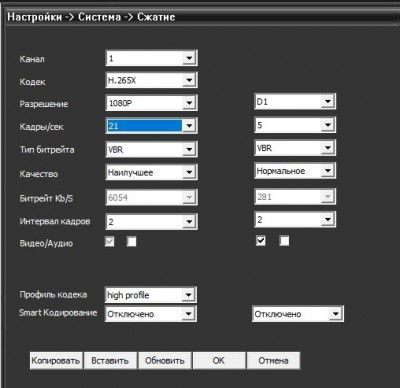
Task: Toggle the sub stream video checkbox
Action: click(x=261, y=240)
